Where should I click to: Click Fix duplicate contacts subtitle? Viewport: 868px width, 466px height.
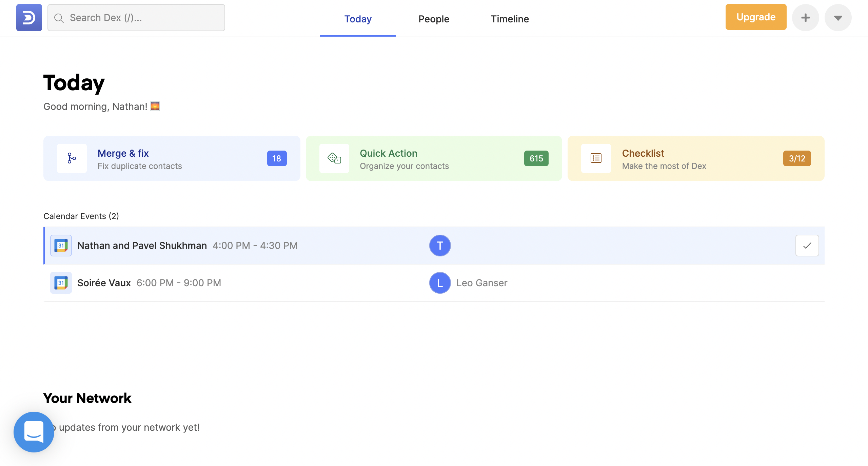point(140,166)
